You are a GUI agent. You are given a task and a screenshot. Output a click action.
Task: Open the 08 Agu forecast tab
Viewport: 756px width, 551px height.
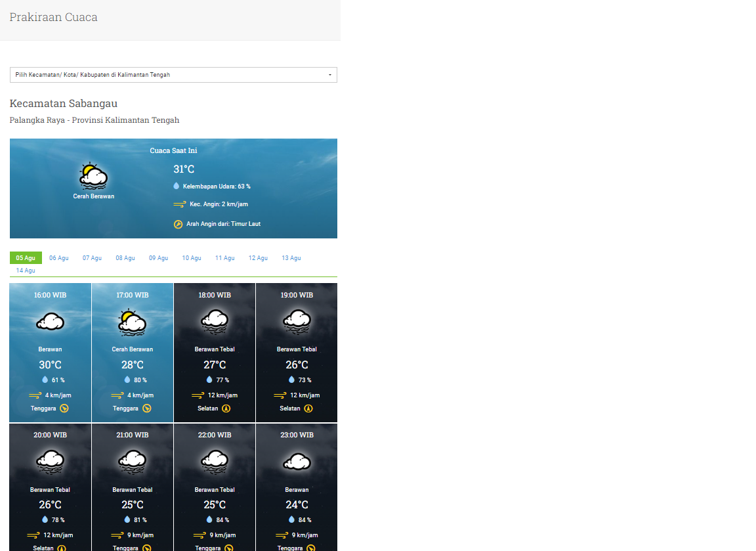coord(125,257)
